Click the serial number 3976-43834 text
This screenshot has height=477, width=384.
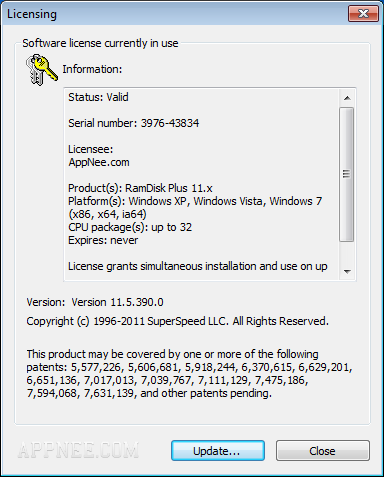pyautogui.click(x=170, y=123)
